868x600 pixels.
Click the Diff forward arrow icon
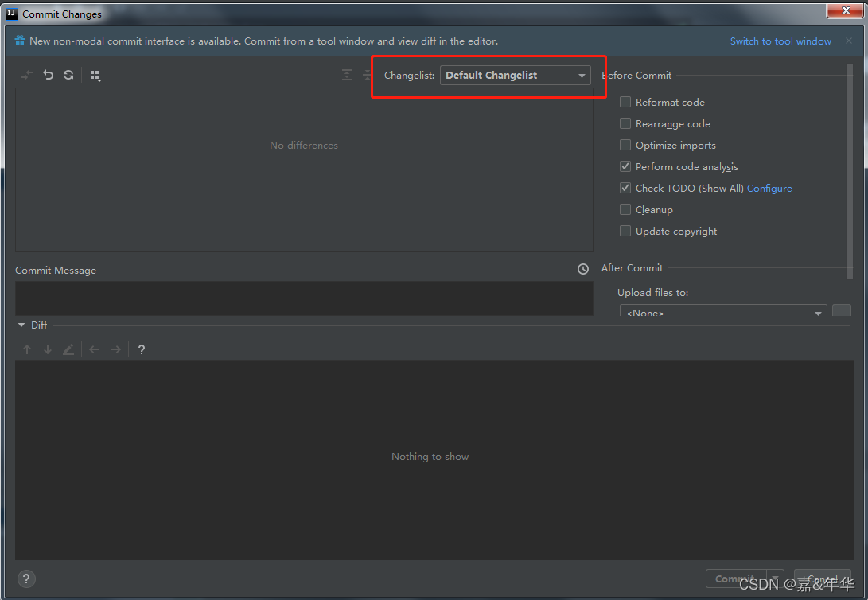[115, 349]
